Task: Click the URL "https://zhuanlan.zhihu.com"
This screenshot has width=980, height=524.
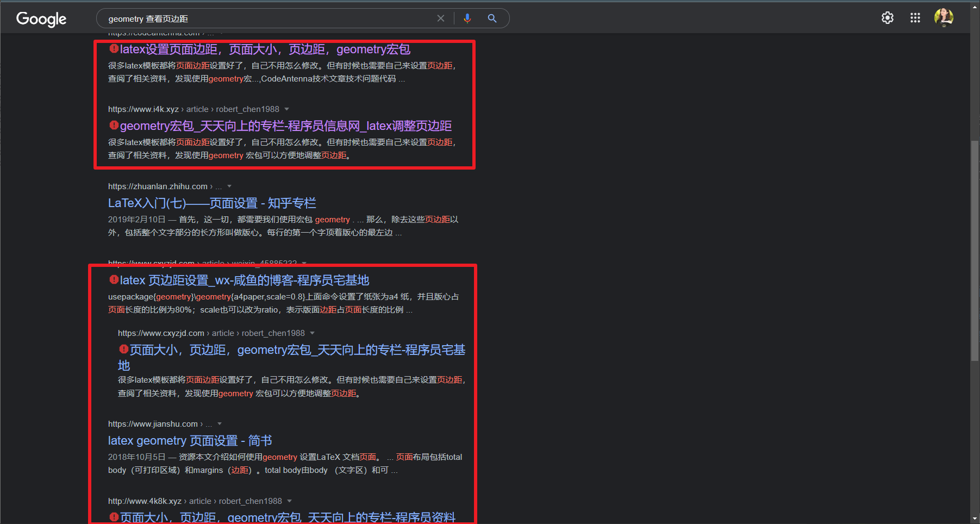Action: (x=158, y=186)
